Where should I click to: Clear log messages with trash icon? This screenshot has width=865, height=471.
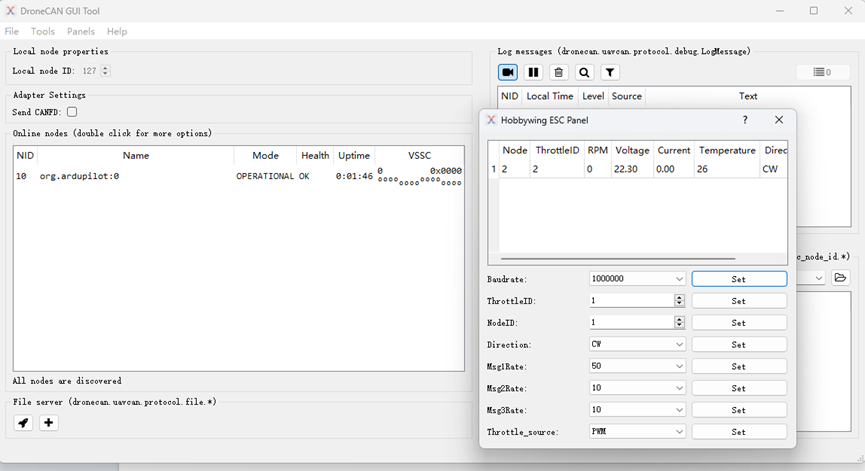559,72
